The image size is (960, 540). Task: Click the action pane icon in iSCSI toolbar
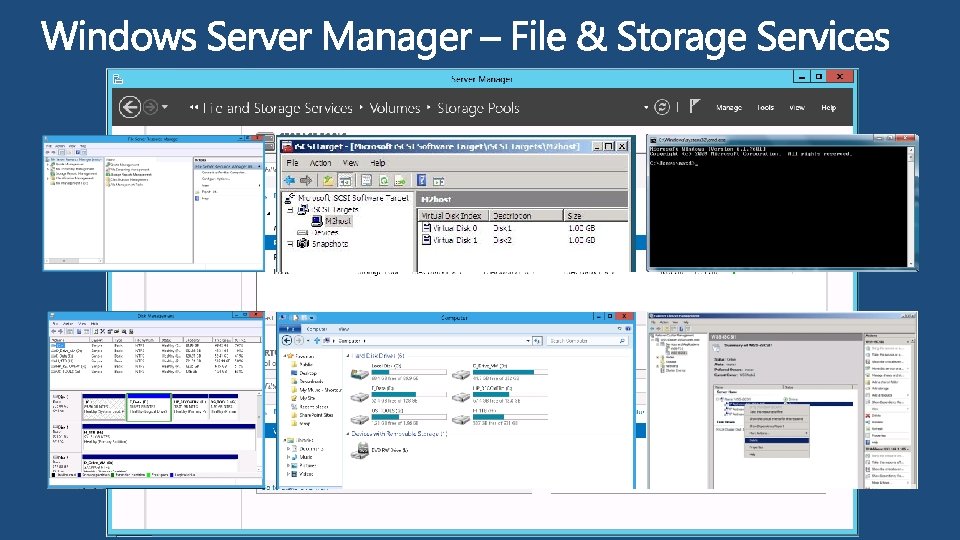438,181
